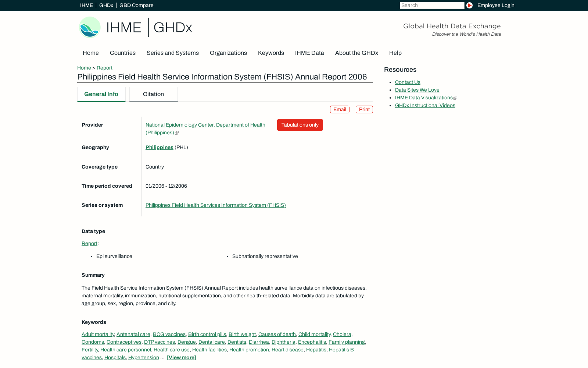The width and height of the screenshot is (588, 368).
Task: Open Series and Systems menu
Action: click(x=173, y=53)
